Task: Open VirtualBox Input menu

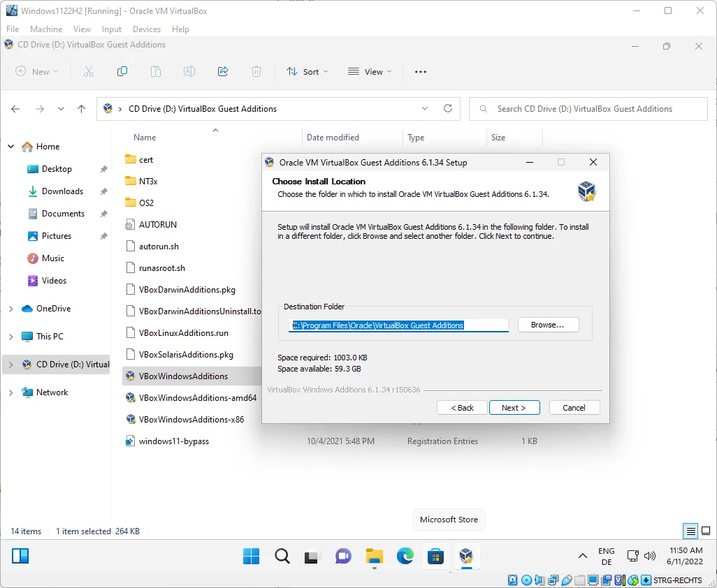Action: [x=112, y=29]
